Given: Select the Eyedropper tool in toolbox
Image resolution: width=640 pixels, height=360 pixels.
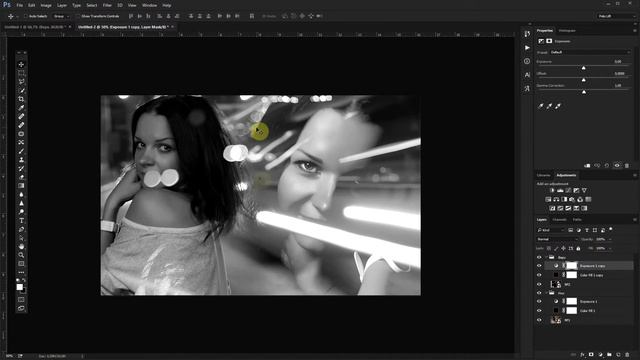Looking at the screenshot, I should click(x=21, y=108).
